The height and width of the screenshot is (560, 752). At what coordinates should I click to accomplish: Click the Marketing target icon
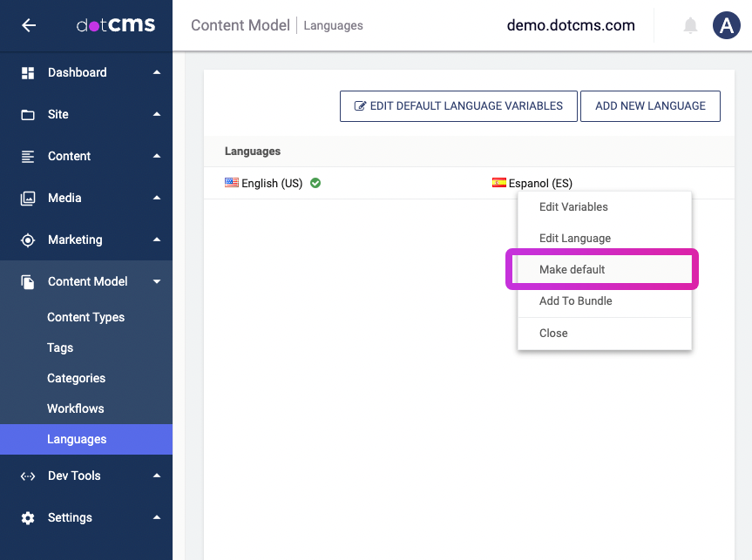pyautogui.click(x=28, y=240)
